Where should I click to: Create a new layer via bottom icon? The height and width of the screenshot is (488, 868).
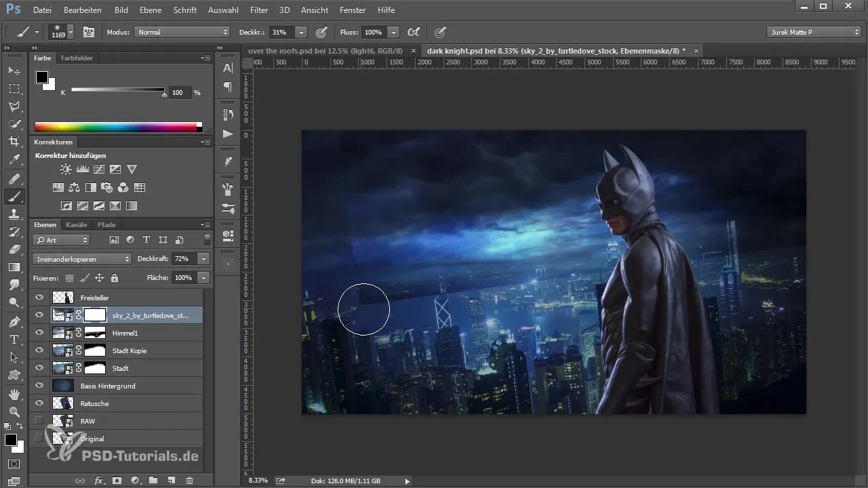pos(171,480)
